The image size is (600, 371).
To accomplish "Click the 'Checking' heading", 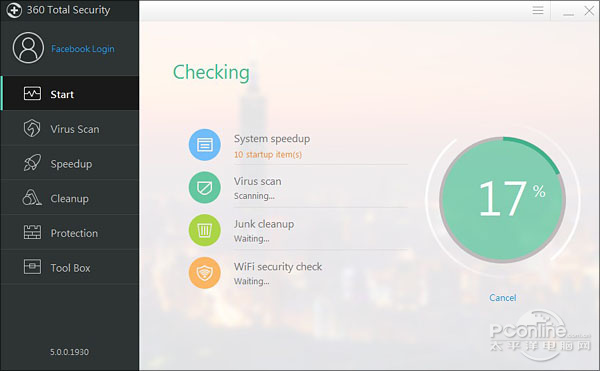I will point(211,73).
